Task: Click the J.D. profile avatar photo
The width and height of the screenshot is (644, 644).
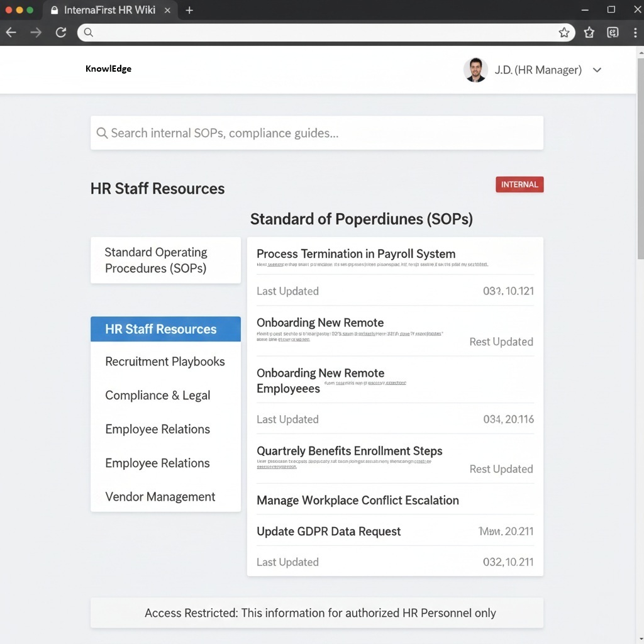Action: pyautogui.click(x=475, y=70)
